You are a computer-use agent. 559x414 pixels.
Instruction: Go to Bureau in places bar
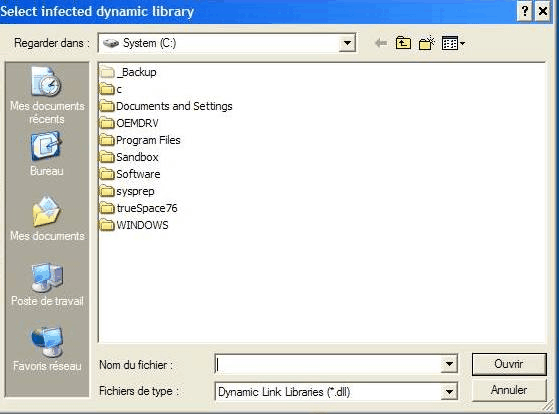[47, 154]
